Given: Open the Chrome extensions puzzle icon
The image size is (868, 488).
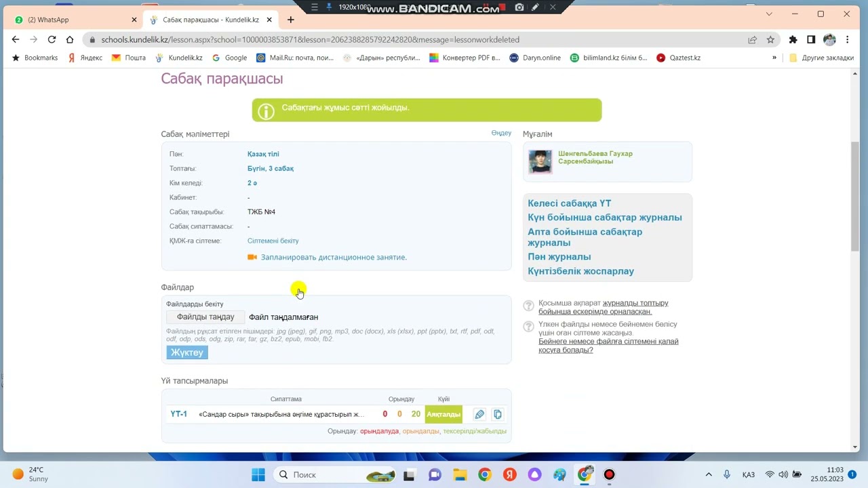Looking at the screenshot, I should point(793,39).
